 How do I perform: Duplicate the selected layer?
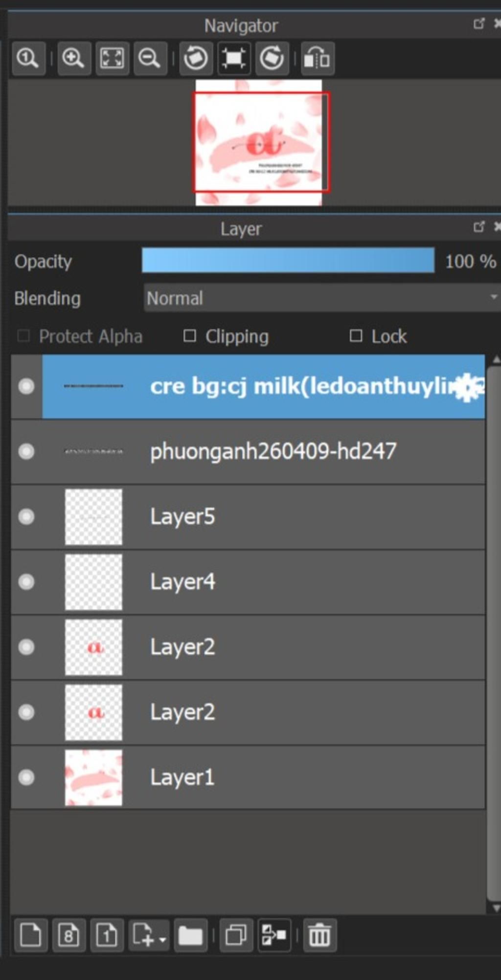click(236, 935)
